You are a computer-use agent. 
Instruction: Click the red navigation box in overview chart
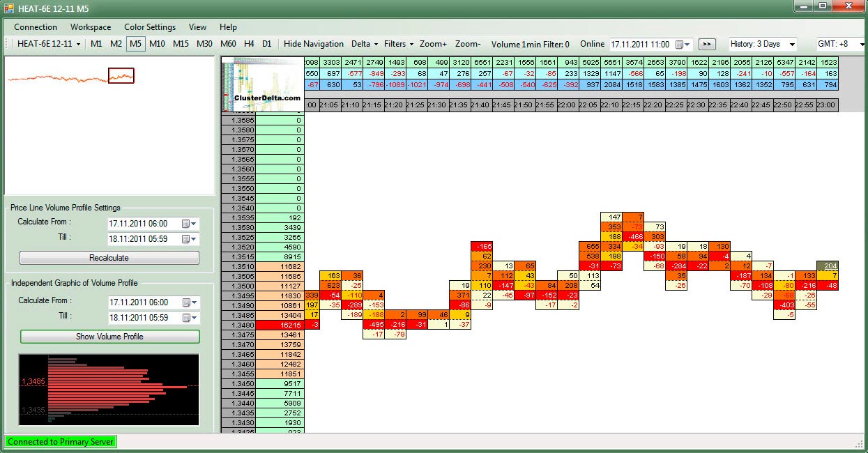click(x=121, y=75)
